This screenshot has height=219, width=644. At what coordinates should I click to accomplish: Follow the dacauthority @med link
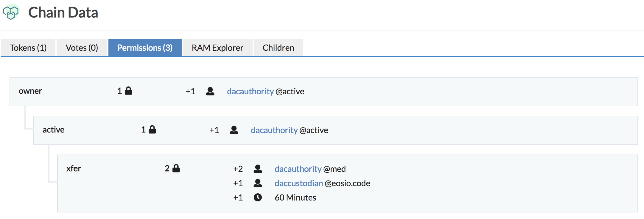coord(298,169)
